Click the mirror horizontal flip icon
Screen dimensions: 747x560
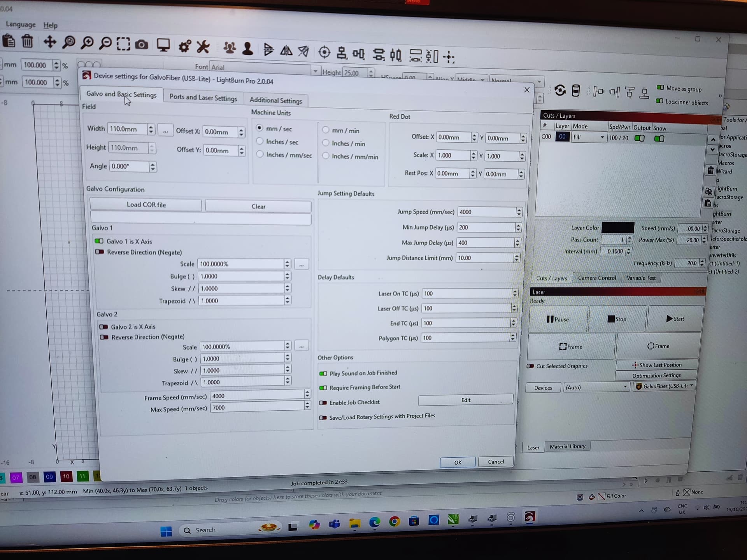point(286,51)
